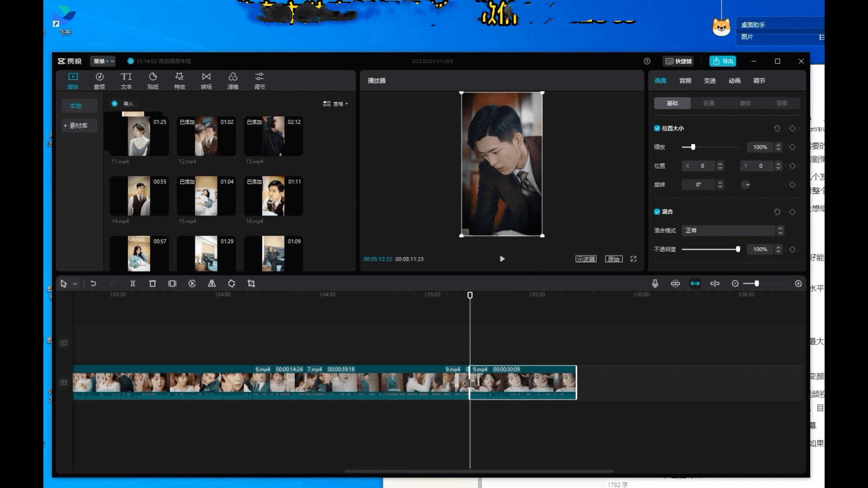Open the 文本 text tool

(126, 81)
